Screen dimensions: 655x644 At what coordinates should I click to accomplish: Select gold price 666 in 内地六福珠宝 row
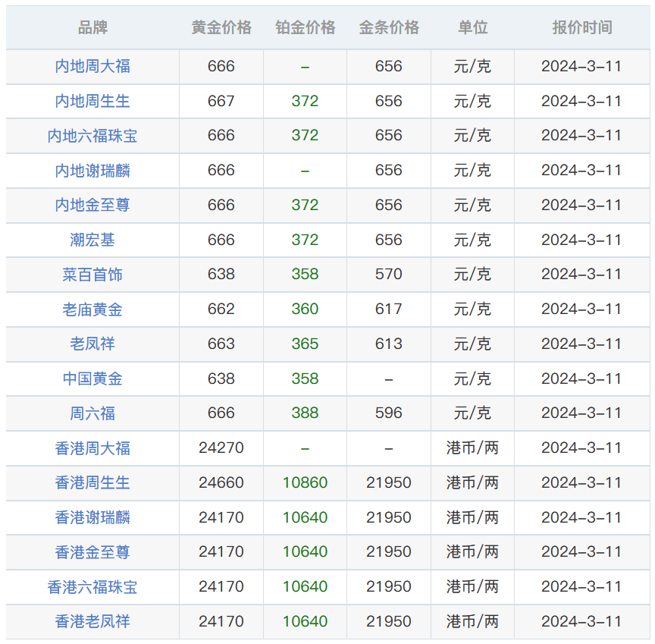tap(221, 136)
